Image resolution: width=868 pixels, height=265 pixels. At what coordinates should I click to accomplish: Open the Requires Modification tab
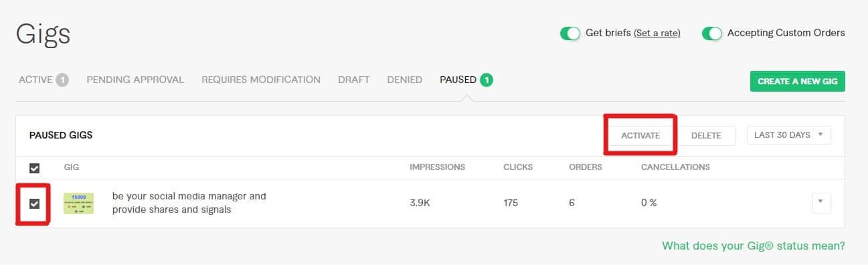tap(261, 80)
